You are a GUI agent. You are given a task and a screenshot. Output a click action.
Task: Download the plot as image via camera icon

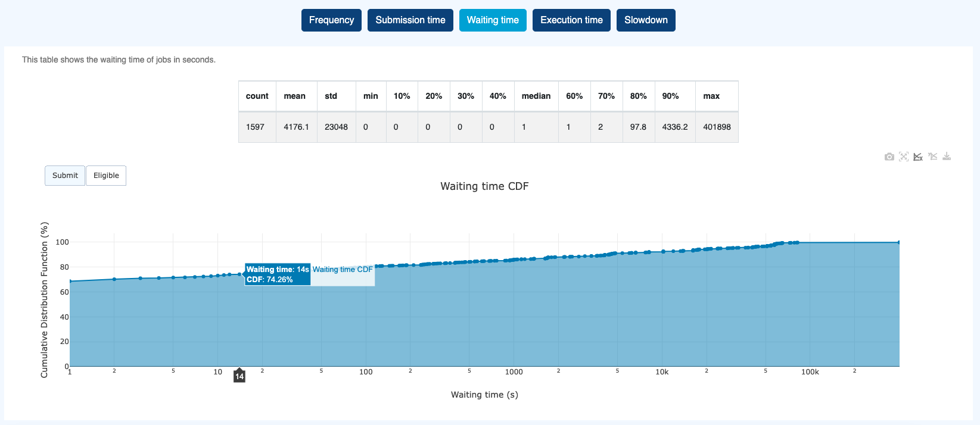click(x=889, y=157)
